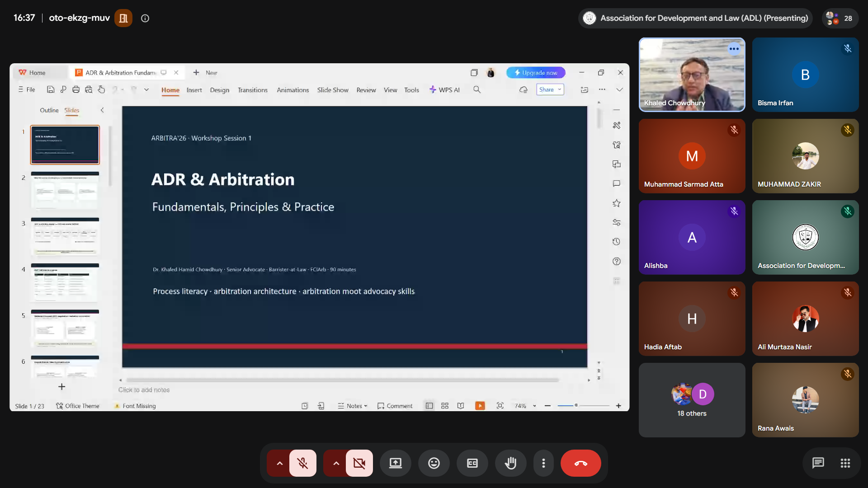Open options on Khaled Chowdhury tile
Image resolution: width=868 pixels, height=488 pixels.
pos(734,49)
